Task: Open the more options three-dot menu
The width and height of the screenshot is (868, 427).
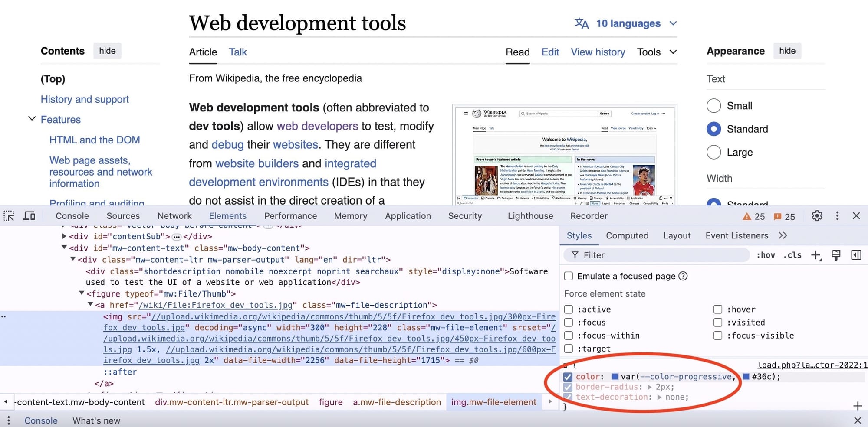Action: [x=837, y=215]
